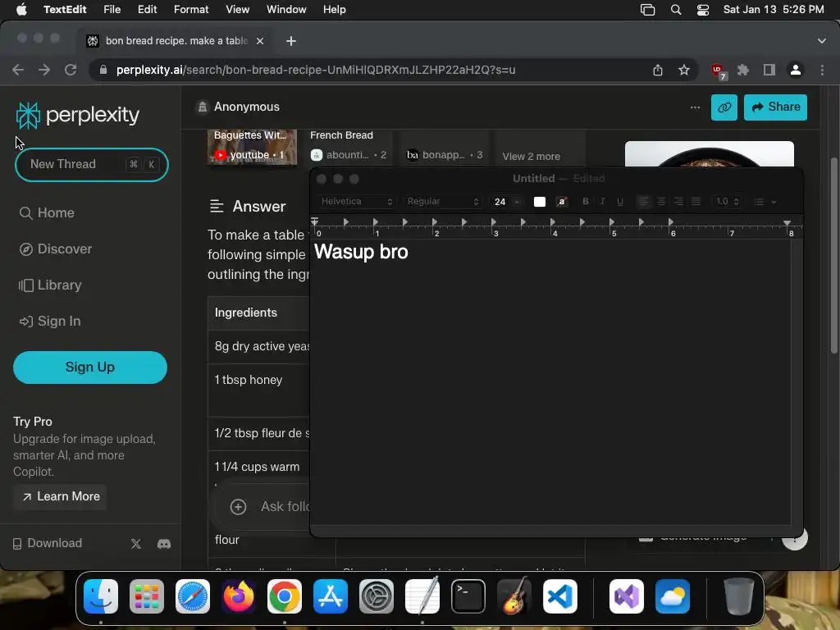Go back in Chrome browser history
This screenshot has height=630, width=840.
pyautogui.click(x=18, y=70)
